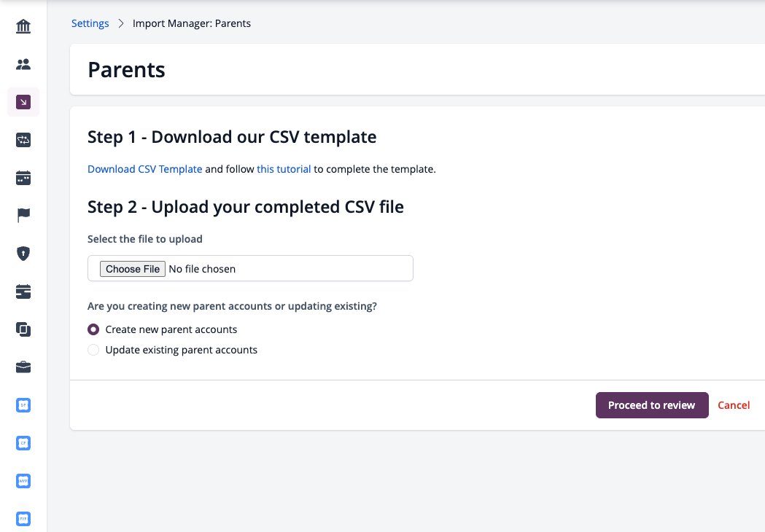Click 'Step 2 - Upload your completed CSV file' heading
765x532 pixels.
246,207
